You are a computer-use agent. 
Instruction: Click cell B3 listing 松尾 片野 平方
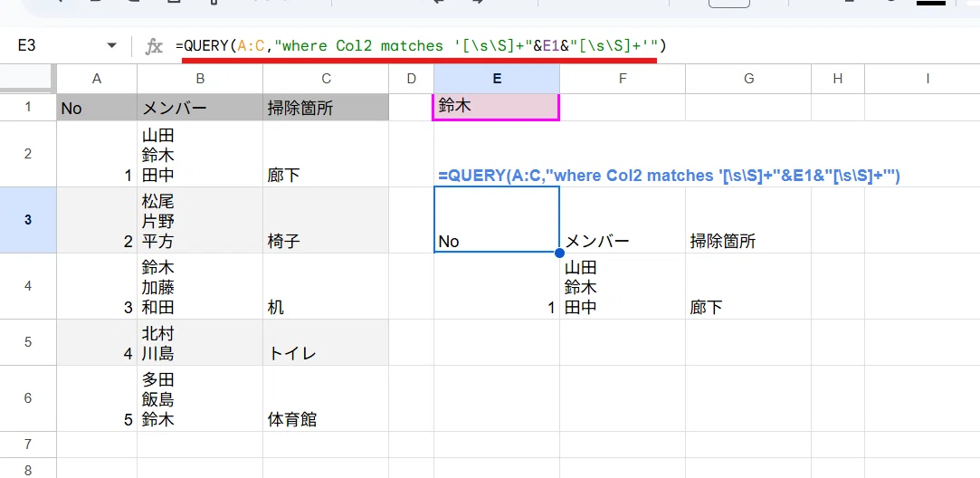tap(200, 220)
